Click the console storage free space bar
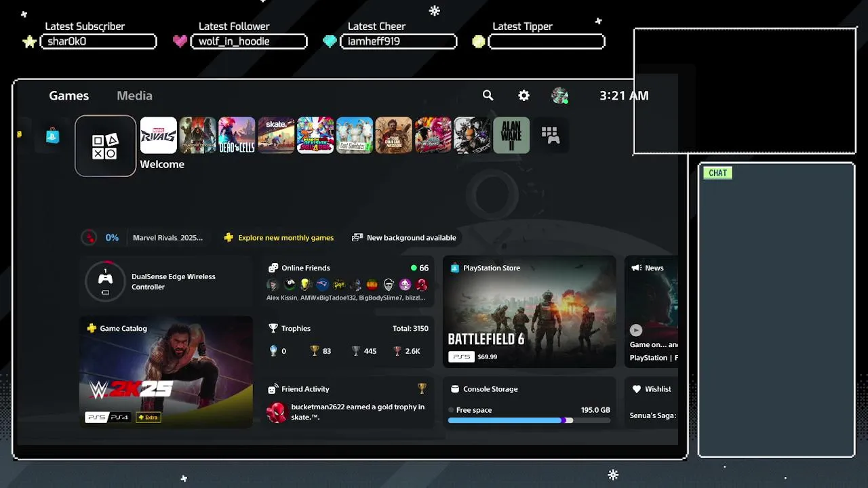 tap(529, 420)
